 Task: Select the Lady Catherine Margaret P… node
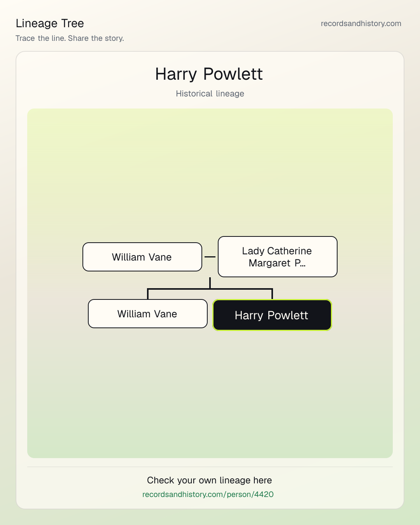pyautogui.click(x=278, y=257)
